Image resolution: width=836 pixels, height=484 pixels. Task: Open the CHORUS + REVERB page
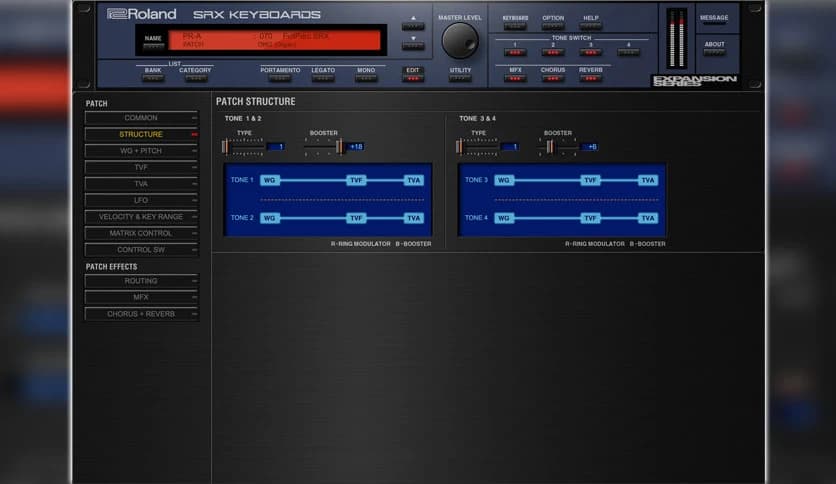click(x=141, y=314)
